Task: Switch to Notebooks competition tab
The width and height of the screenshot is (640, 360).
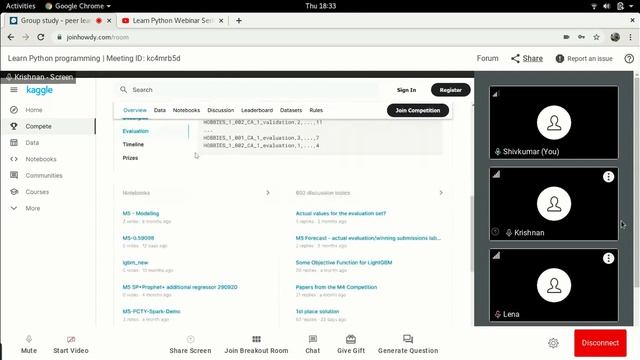Action: coord(186,110)
